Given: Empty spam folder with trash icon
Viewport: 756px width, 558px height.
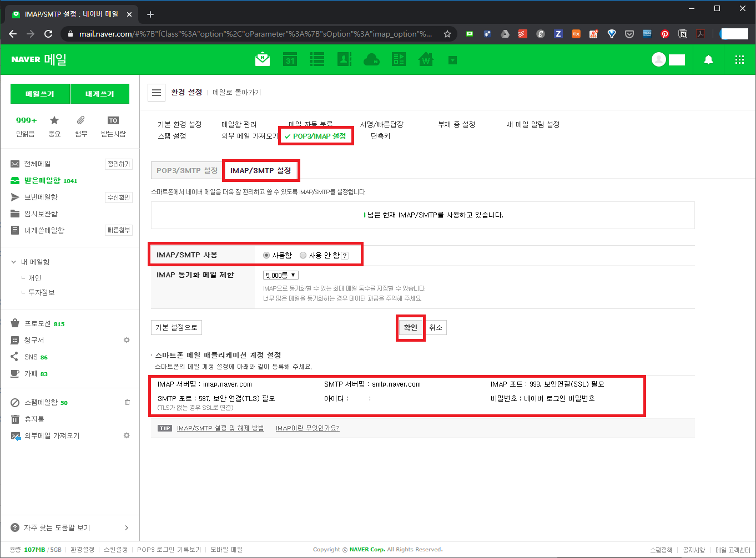Looking at the screenshot, I should pyautogui.click(x=127, y=402).
